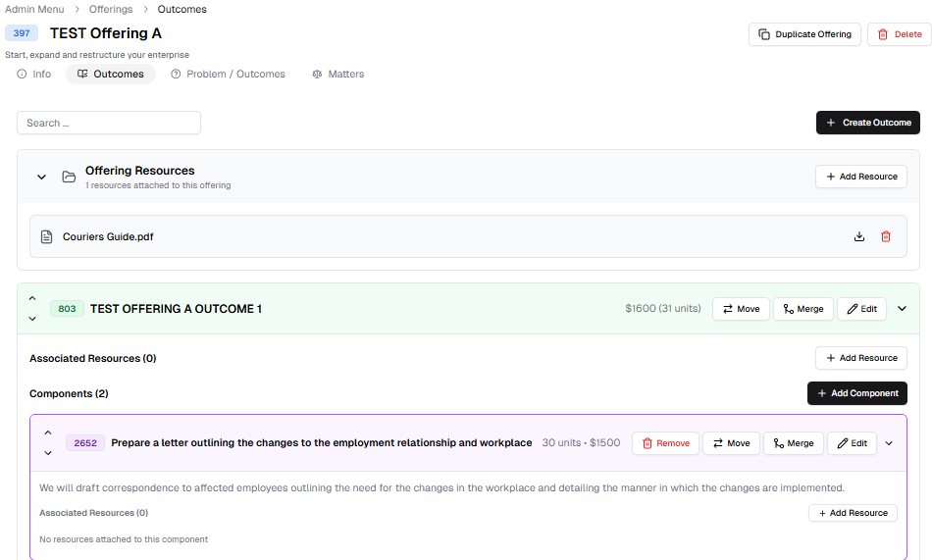Delete the Couriers Guide.pdf resource
This screenshot has width=932, height=560.
886,236
